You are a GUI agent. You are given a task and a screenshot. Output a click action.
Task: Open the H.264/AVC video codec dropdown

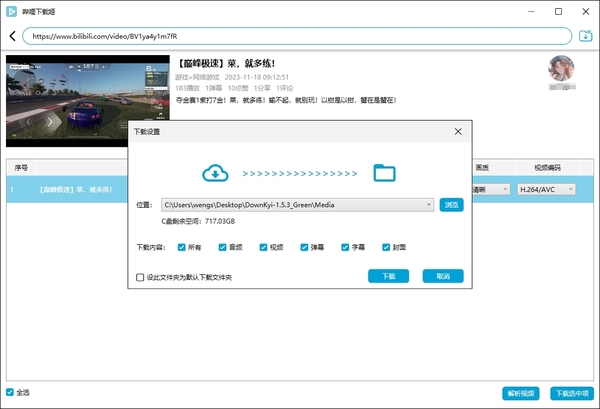point(546,189)
